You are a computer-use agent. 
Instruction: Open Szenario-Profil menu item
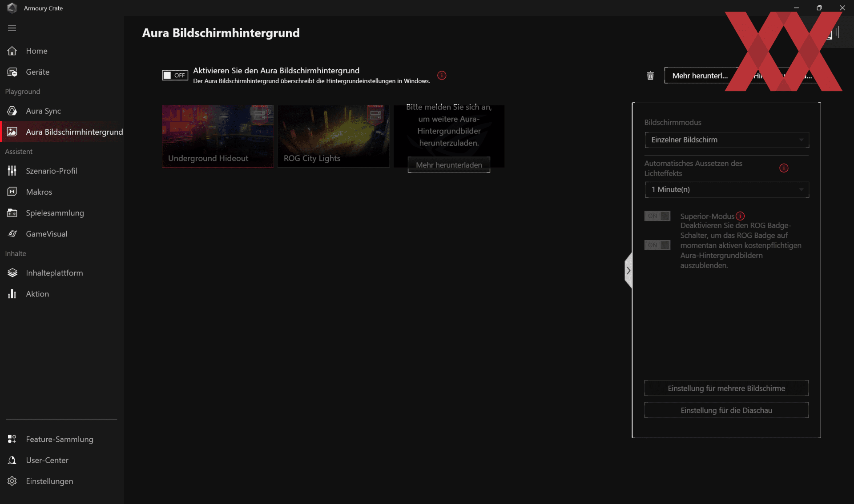[x=62, y=171]
